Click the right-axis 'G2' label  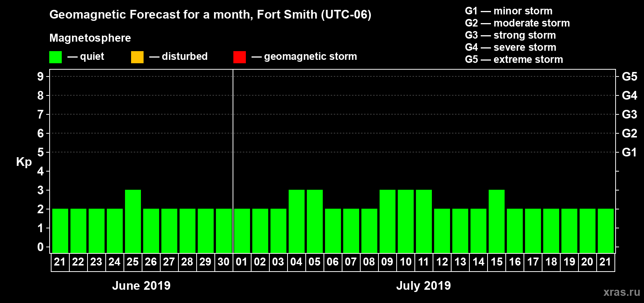pos(630,133)
